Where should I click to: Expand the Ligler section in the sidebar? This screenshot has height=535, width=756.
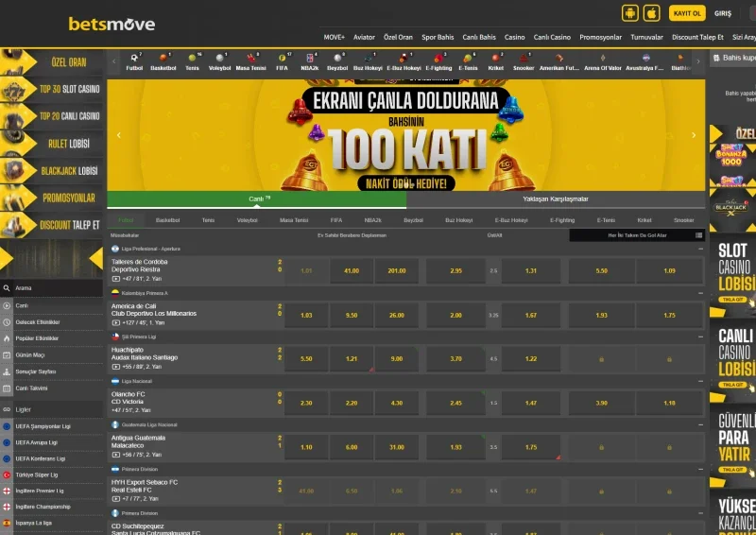tap(52, 409)
